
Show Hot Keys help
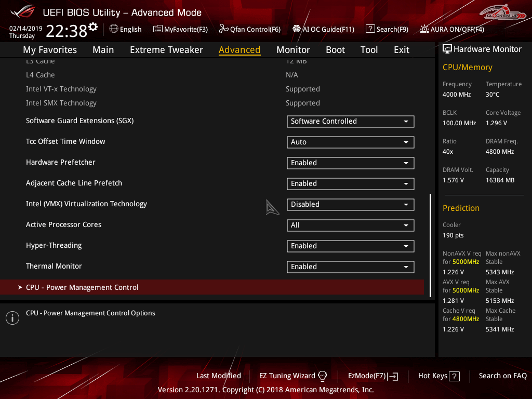438,376
